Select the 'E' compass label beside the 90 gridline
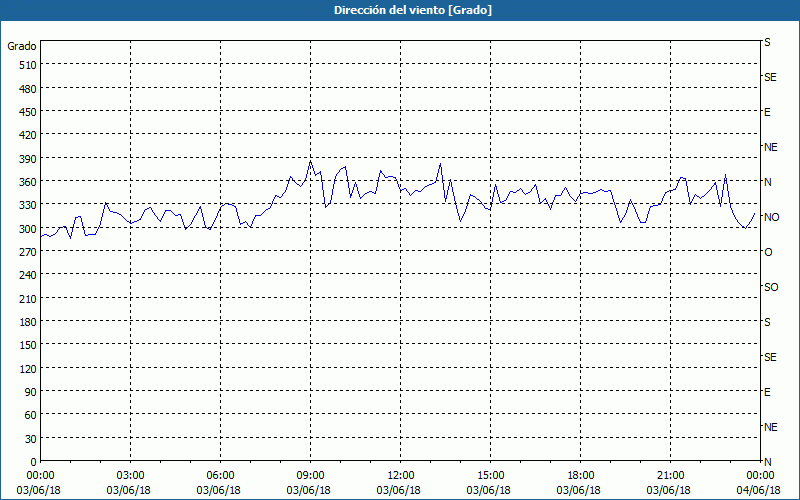 (x=767, y=392)
